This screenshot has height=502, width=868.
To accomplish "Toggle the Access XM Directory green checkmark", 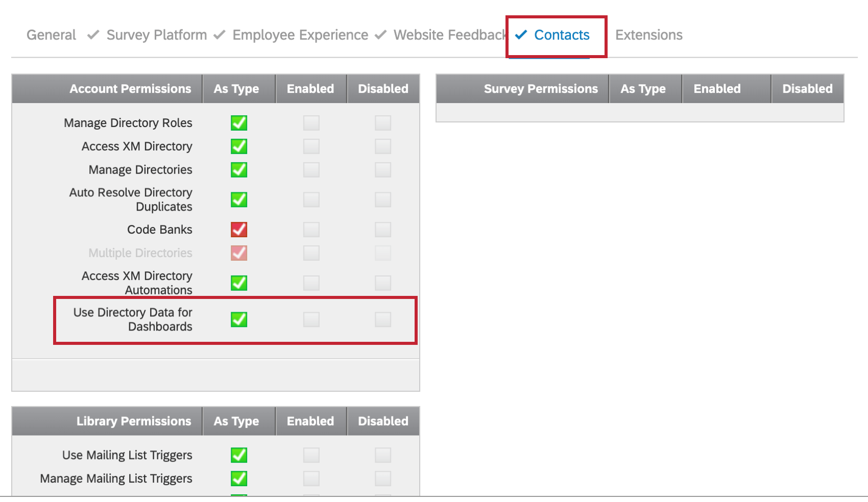I will click(x=238, y=146).
